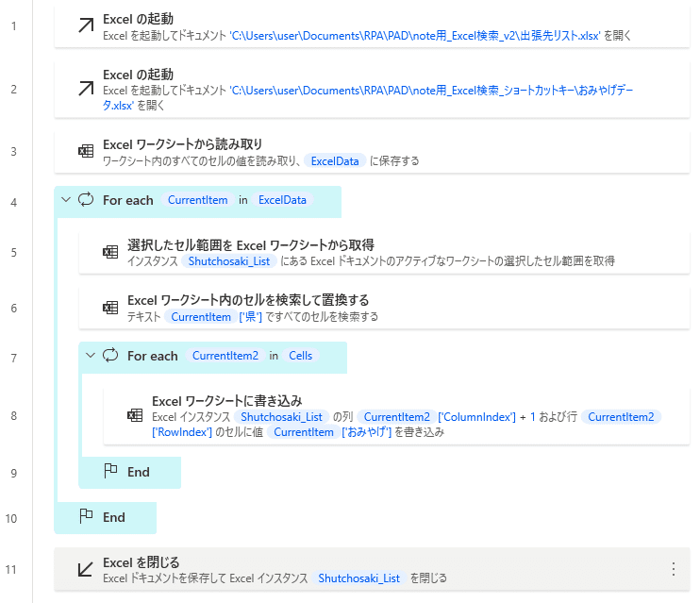
Task: Click line number 11 in the gutter
Action: (x=11, y=570)
